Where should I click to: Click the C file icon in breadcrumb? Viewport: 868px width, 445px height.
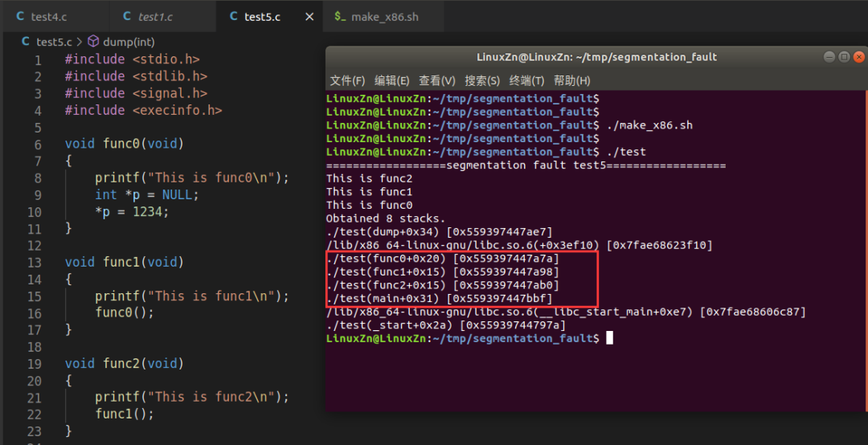[27, 42]
